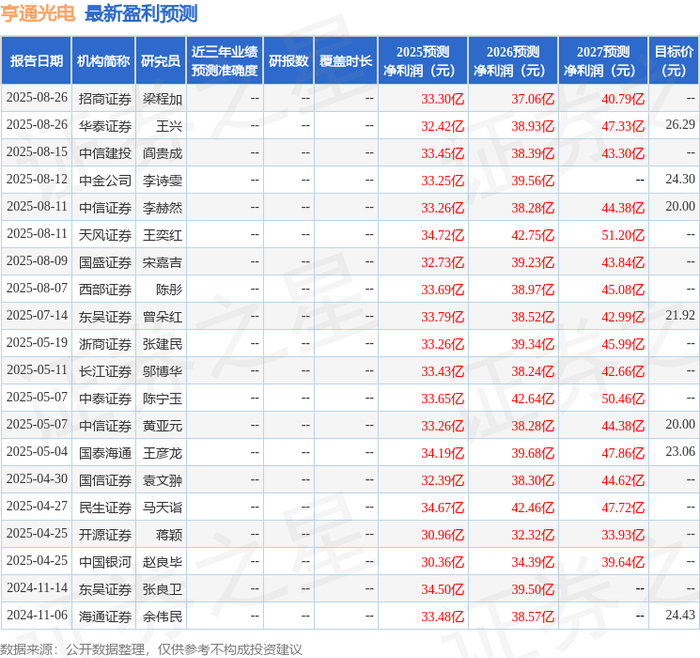Click the 21.92 target price
Screen dimensions: 700x658
point(680,315)
